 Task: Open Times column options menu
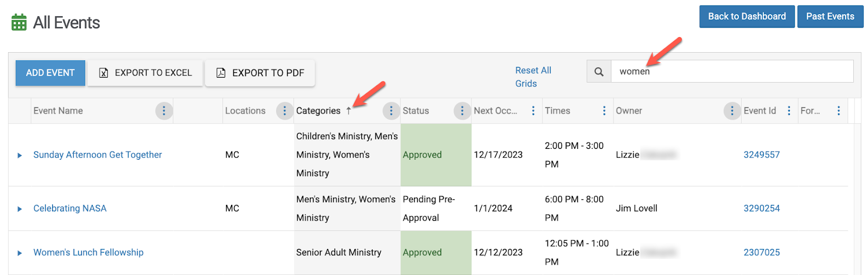tap(604, 111)
